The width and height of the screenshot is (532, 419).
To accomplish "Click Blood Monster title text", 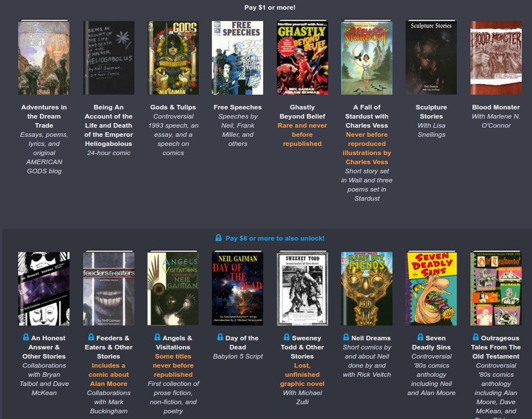I will (496, 107).
